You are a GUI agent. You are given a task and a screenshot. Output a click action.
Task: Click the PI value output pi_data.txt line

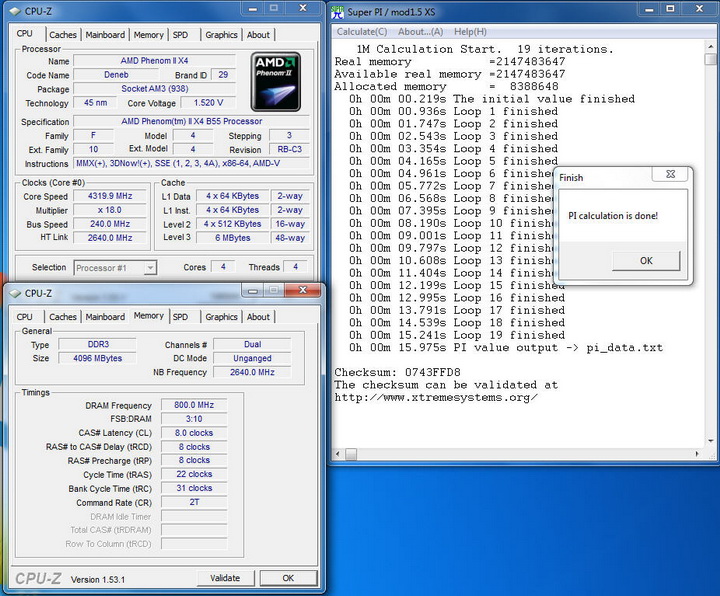[x=506, y=348]
